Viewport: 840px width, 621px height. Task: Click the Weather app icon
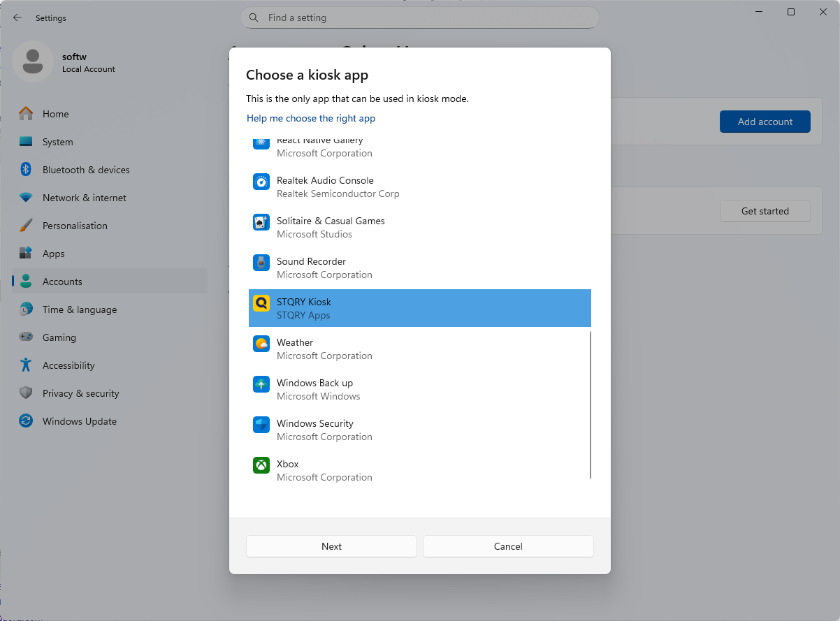click(261, 344)
